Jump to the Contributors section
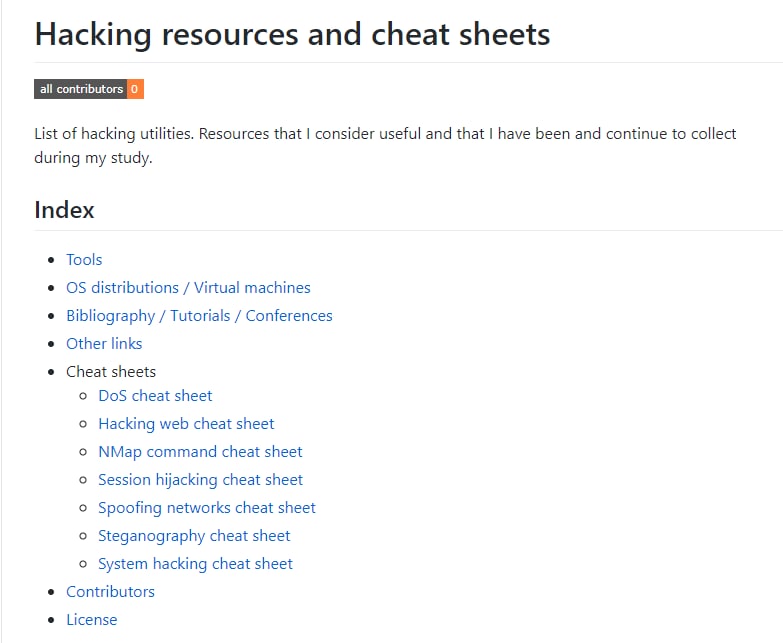The height and width of the screenshot is (643, 783). coord(110,591)
